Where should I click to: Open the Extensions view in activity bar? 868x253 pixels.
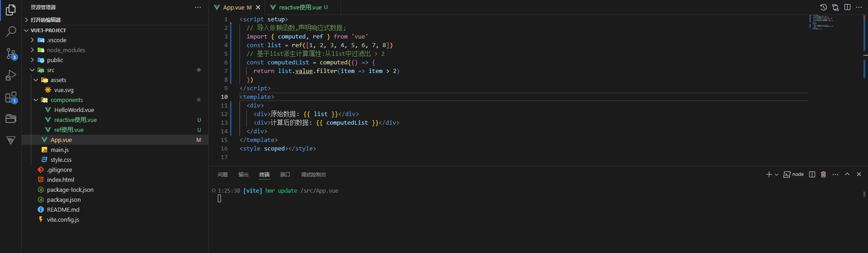[x=11, y=97]
